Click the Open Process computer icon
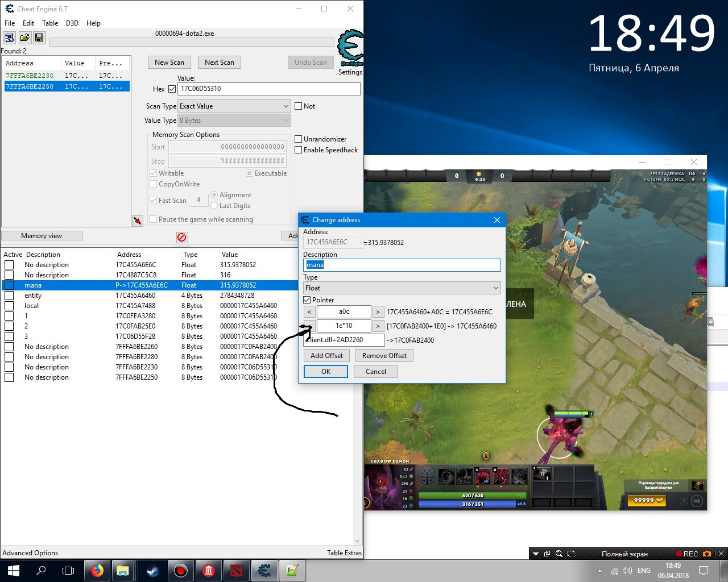This screenshot has height=582, width=728. click(9, 38)
